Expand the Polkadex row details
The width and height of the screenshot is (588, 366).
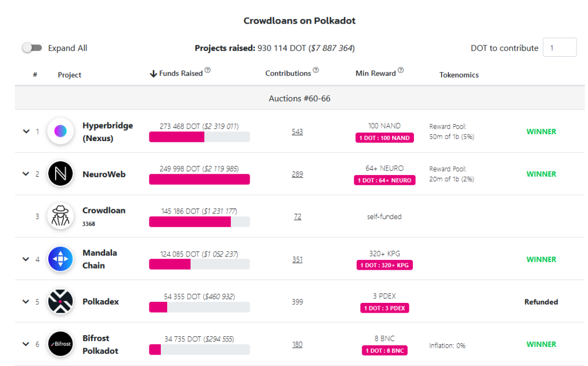coord(26,302)
